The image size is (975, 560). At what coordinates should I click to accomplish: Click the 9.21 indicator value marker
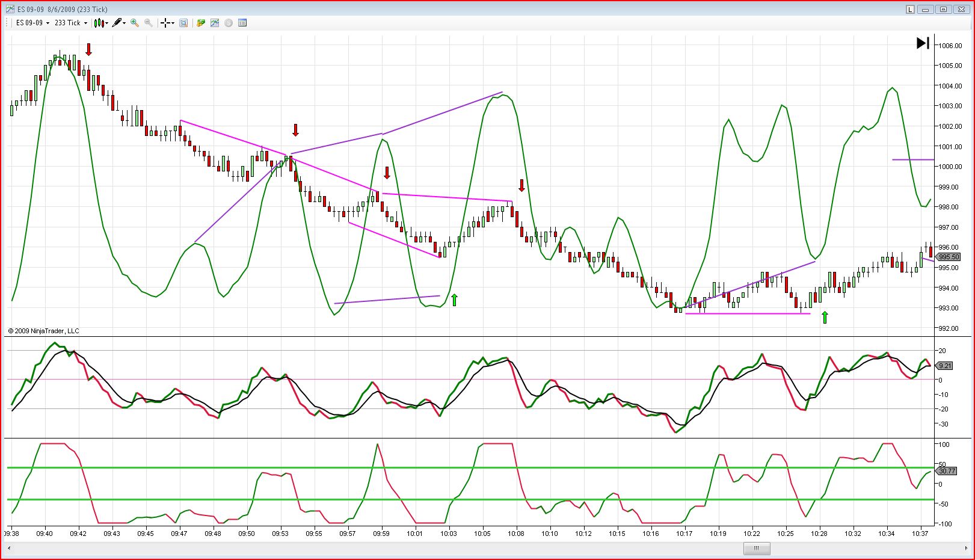pyautogui.click(x=945, y=366)
